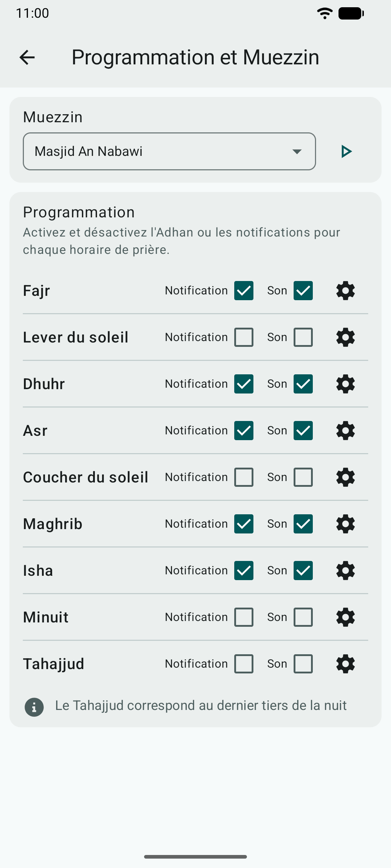The height and width of the screenshot is (868, 391).
Task: Enable Lever du soleil sound checkbox
Action: coord(303,337)
